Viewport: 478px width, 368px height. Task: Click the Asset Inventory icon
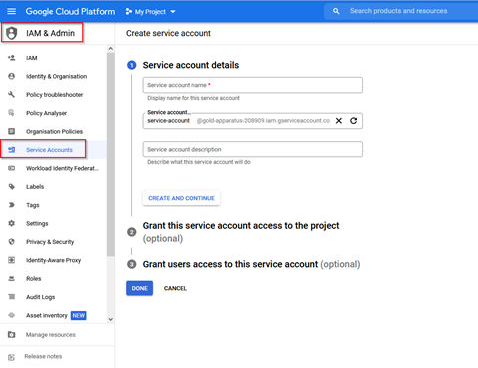click(x=12, y=315)
